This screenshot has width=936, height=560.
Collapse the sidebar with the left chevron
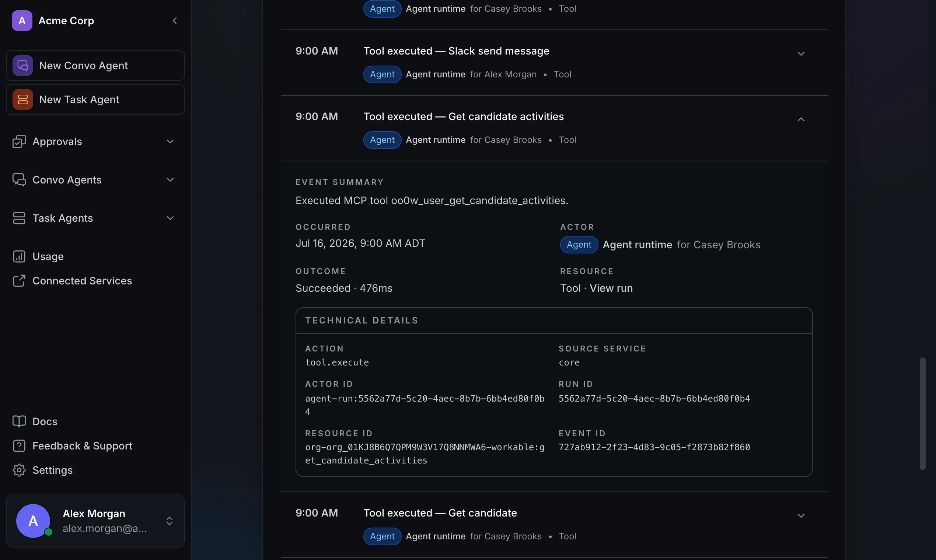[175, 21]
